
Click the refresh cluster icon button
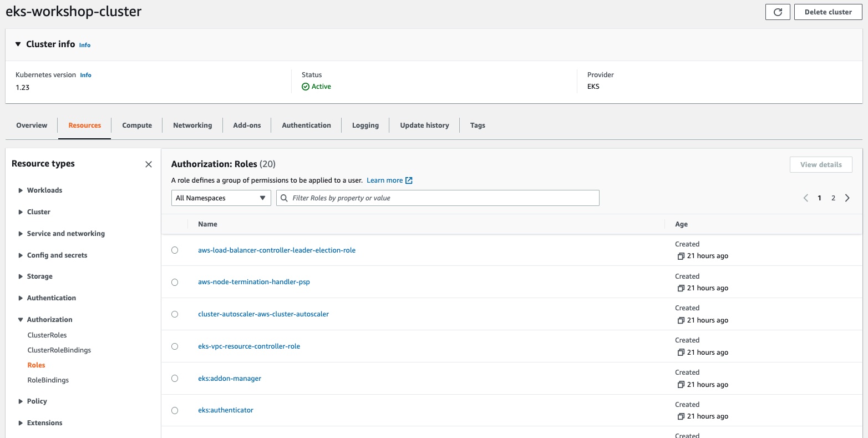point(778,12)
